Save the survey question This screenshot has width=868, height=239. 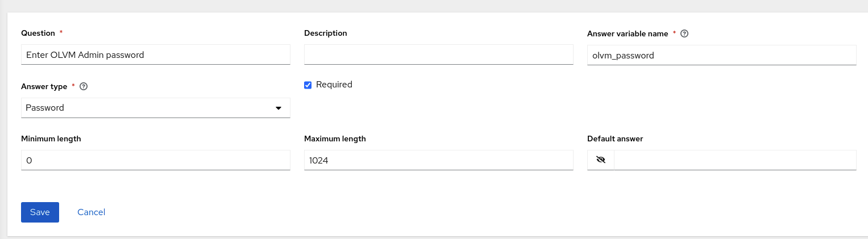(40, 212)
